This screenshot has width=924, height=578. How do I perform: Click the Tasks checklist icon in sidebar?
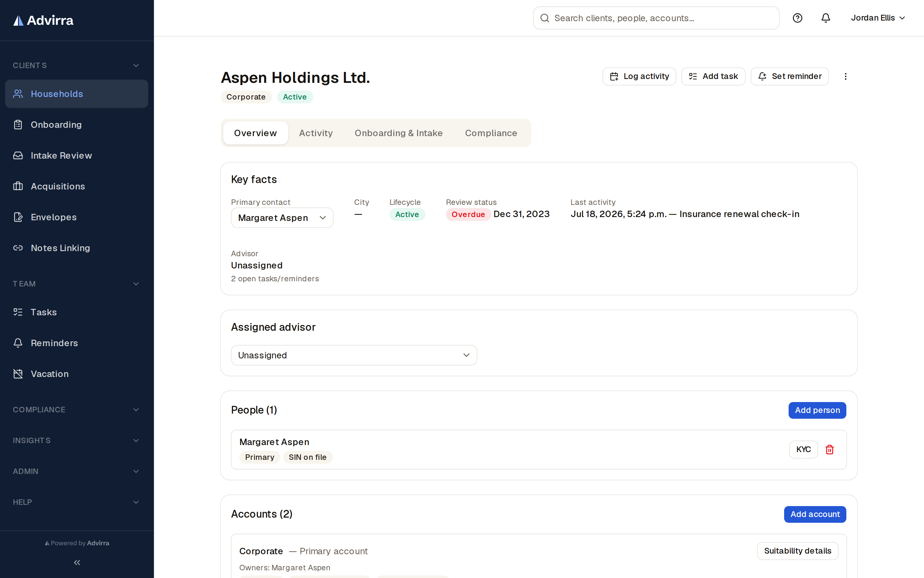tap(18, 312)
